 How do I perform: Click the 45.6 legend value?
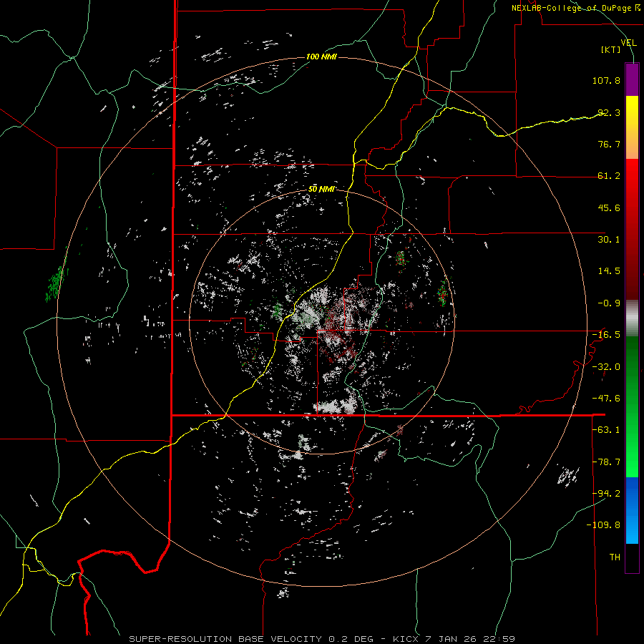[x=609, y=208]
